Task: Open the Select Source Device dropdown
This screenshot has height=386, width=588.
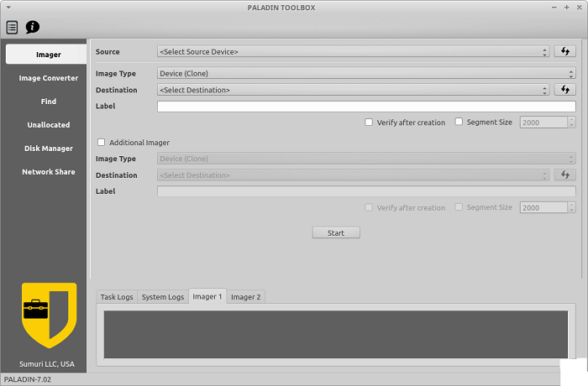Action: pos(353,52)
